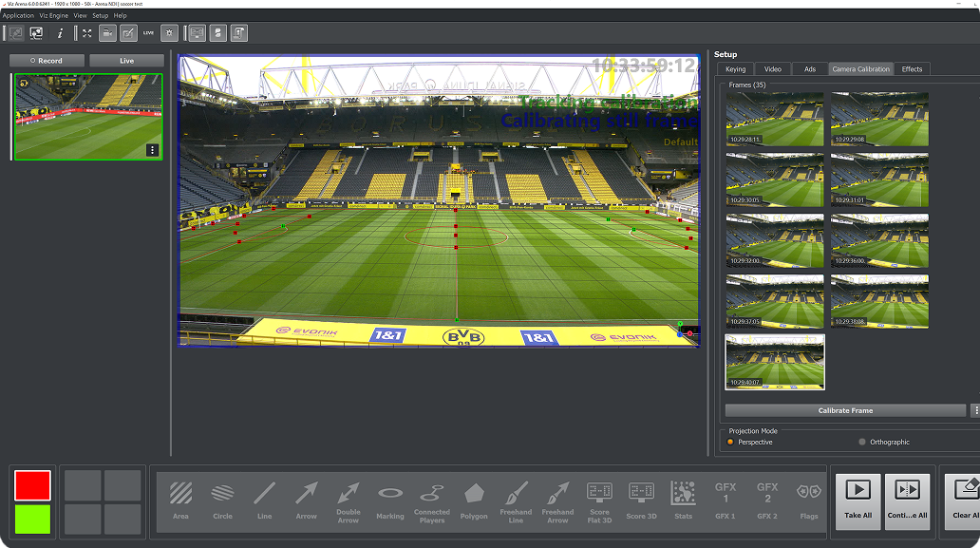
Task: Open the View menu
Action: click(80, 15)
